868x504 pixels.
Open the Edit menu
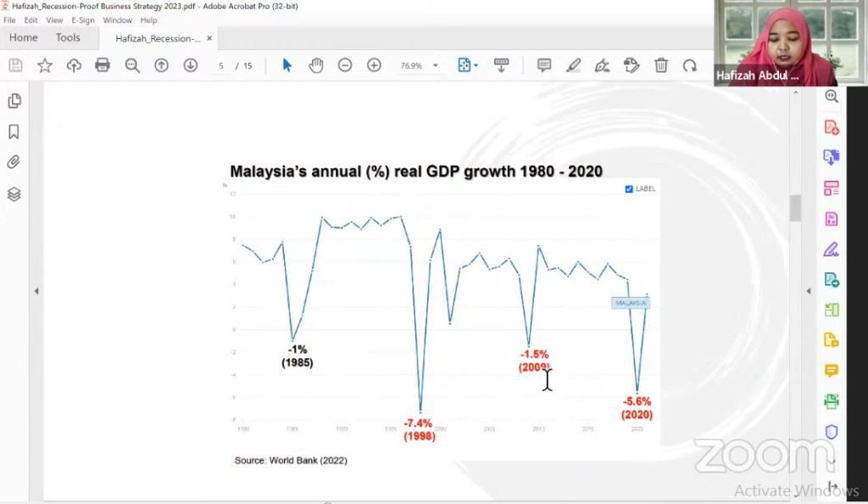click(31, 20)
